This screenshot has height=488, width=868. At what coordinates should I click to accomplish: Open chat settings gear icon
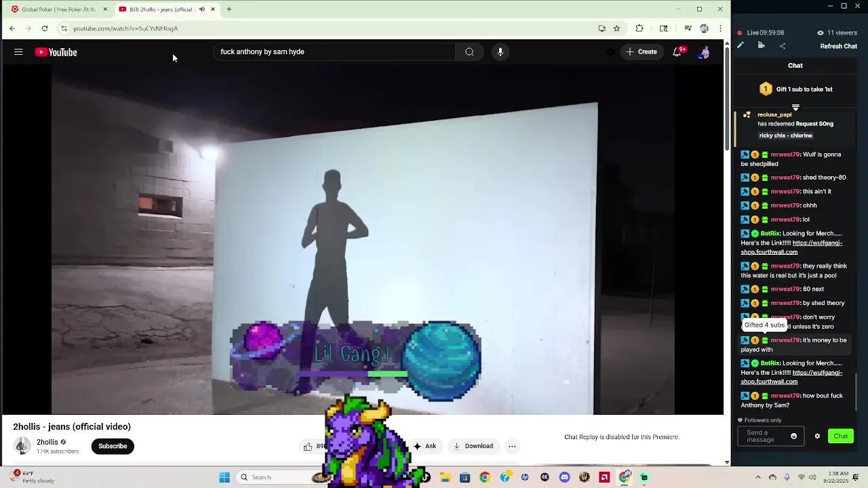817,436
